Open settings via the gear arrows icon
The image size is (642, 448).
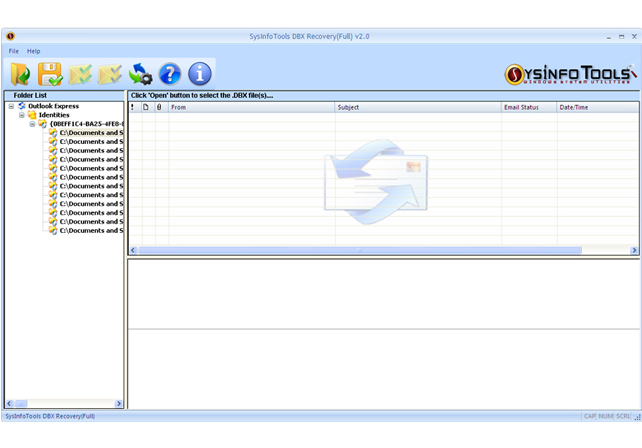point(140,73)
